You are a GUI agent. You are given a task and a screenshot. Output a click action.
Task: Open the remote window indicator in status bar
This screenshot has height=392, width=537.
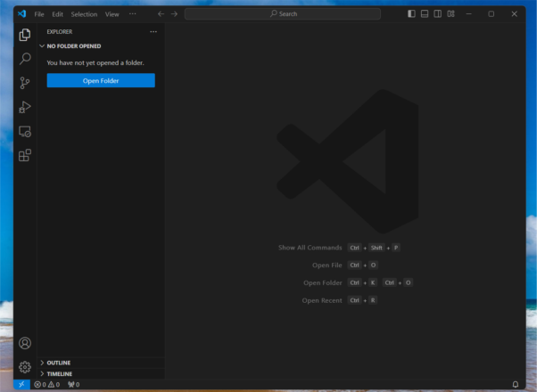click(21, 385)
